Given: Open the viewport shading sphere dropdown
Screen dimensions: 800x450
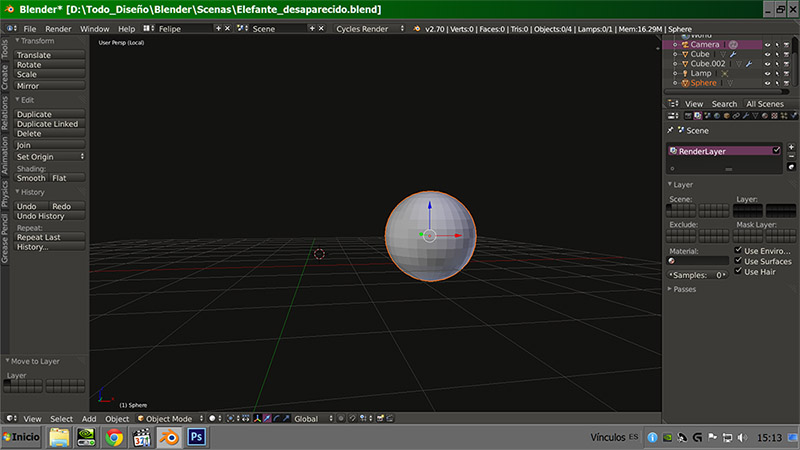Looking at the screenshot, I should 215,418.
